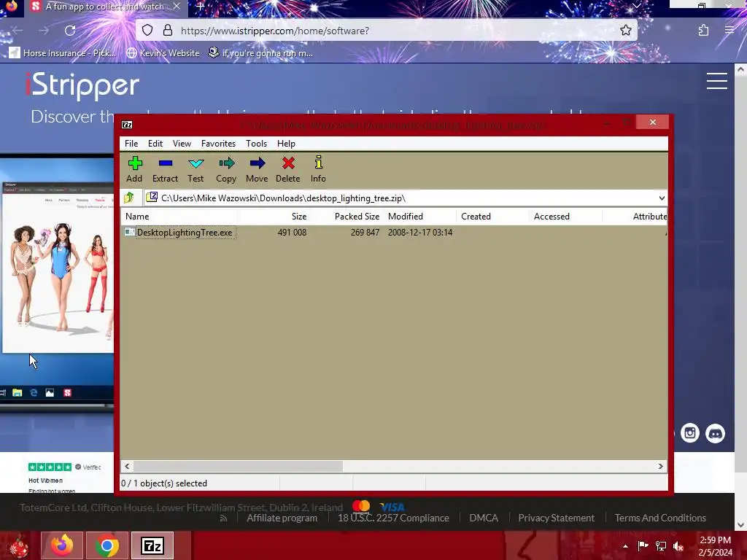Open the Privacy Statement footer link

(557, 518)
